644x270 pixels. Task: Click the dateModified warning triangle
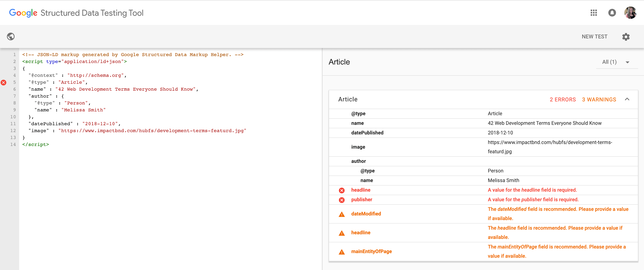[x=342, y=214]
